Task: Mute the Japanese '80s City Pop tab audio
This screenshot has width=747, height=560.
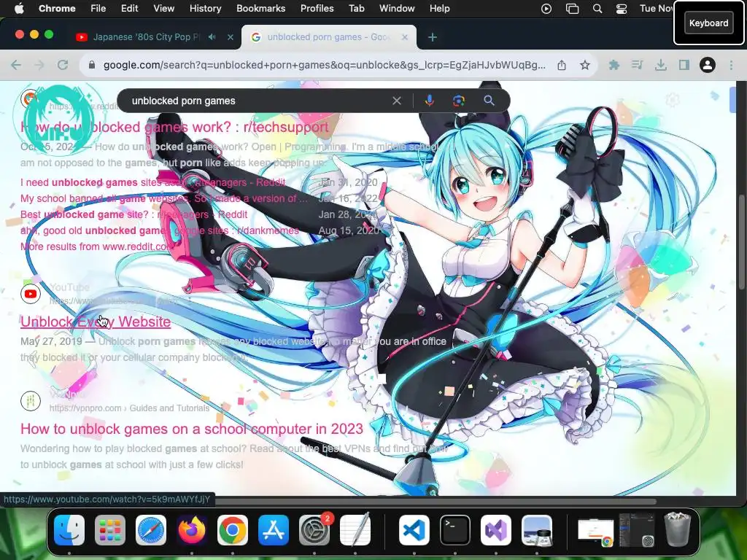Action: (212, 36)
